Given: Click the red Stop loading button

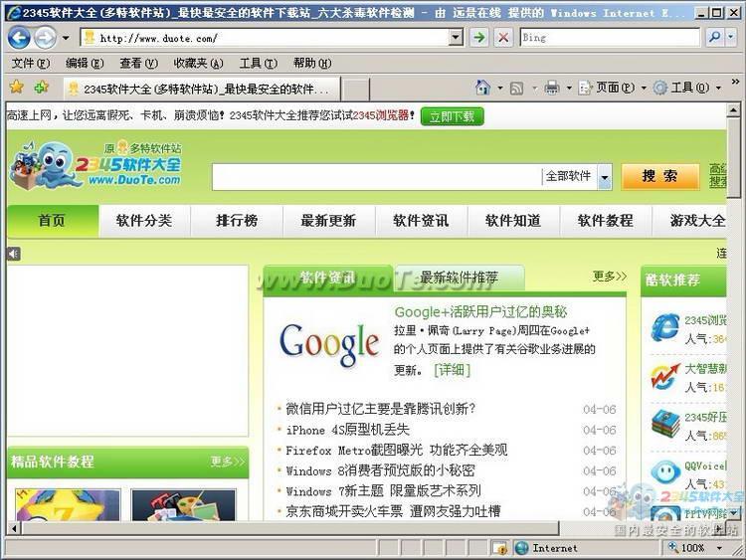Looking at the screenshot, I should [503, 38].
